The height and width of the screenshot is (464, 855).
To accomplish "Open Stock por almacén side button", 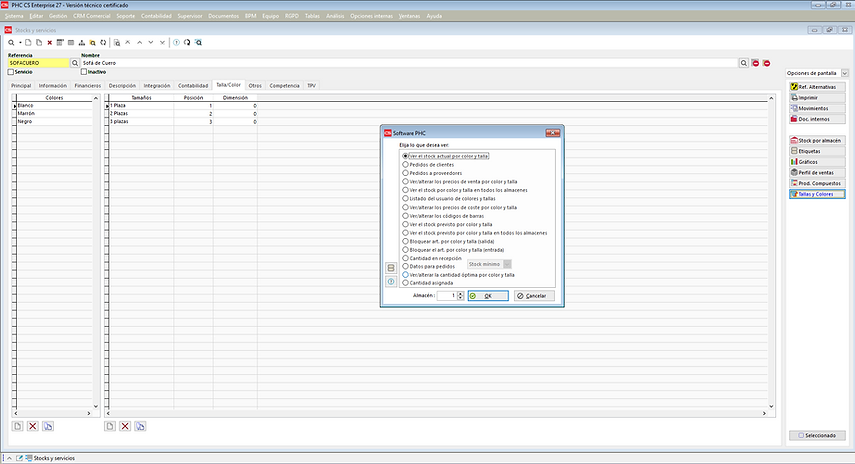I will (817, 140).
